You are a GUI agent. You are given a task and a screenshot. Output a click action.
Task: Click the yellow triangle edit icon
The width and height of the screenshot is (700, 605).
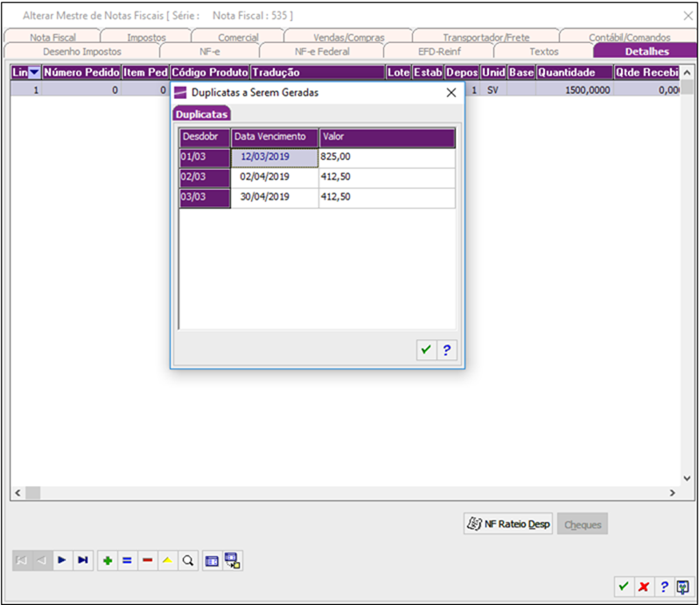pos(168,561)
